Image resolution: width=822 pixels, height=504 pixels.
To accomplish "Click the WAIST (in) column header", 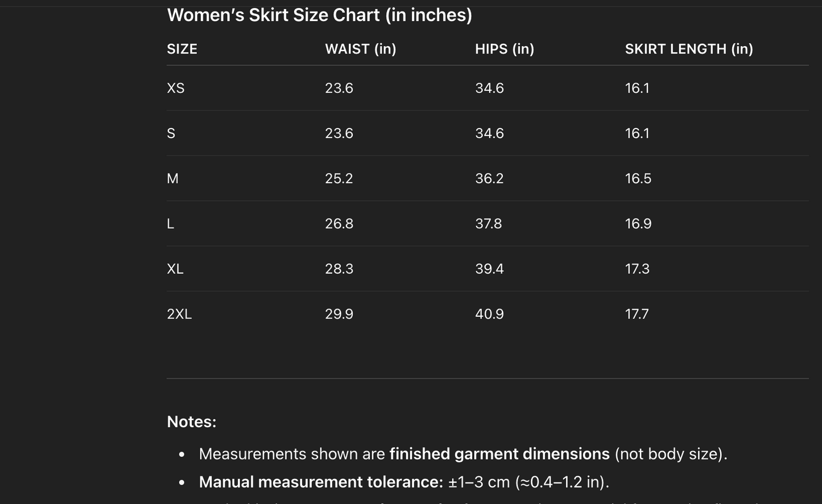I will [x=360, y=49].
